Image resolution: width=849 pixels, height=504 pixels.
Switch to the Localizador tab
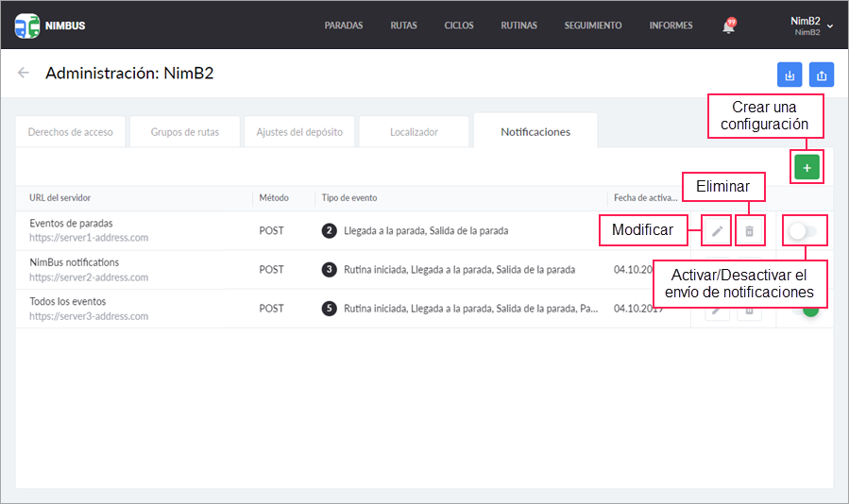(414, 132)
